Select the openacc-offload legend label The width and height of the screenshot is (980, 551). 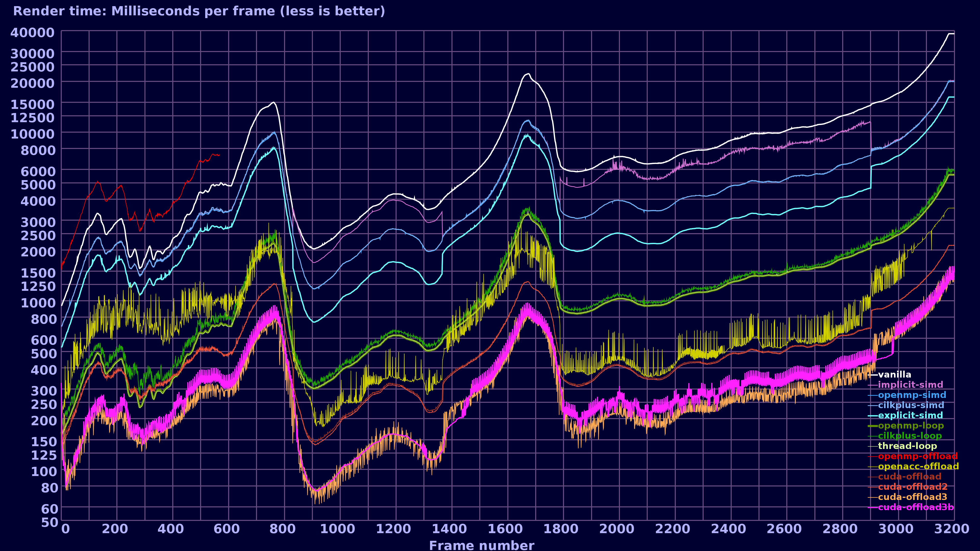[918, 466]
